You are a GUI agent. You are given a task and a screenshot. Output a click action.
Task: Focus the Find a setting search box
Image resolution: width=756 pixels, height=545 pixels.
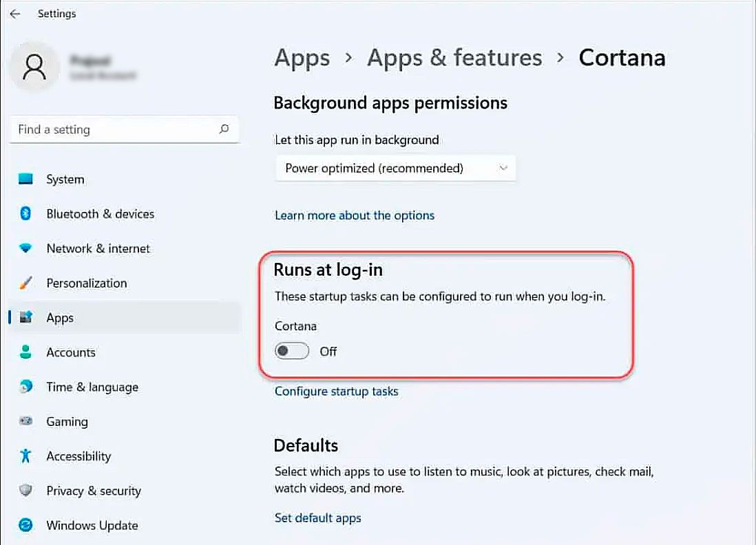[124, 129]
